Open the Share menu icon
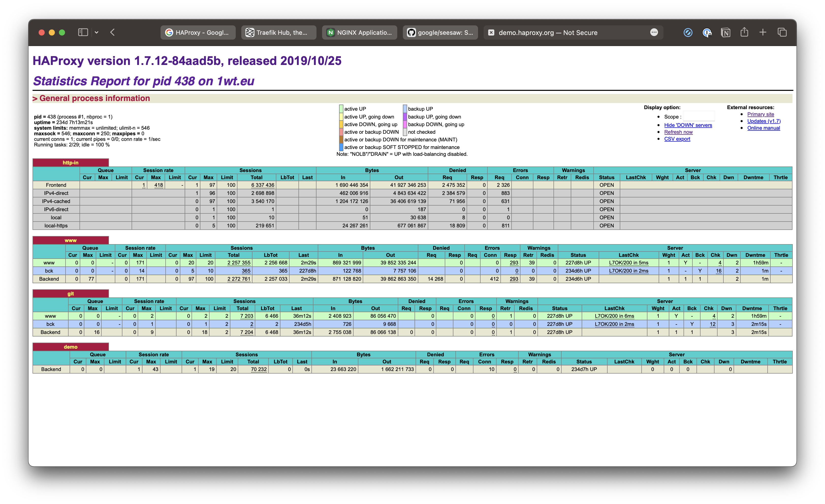 point(744,32)
